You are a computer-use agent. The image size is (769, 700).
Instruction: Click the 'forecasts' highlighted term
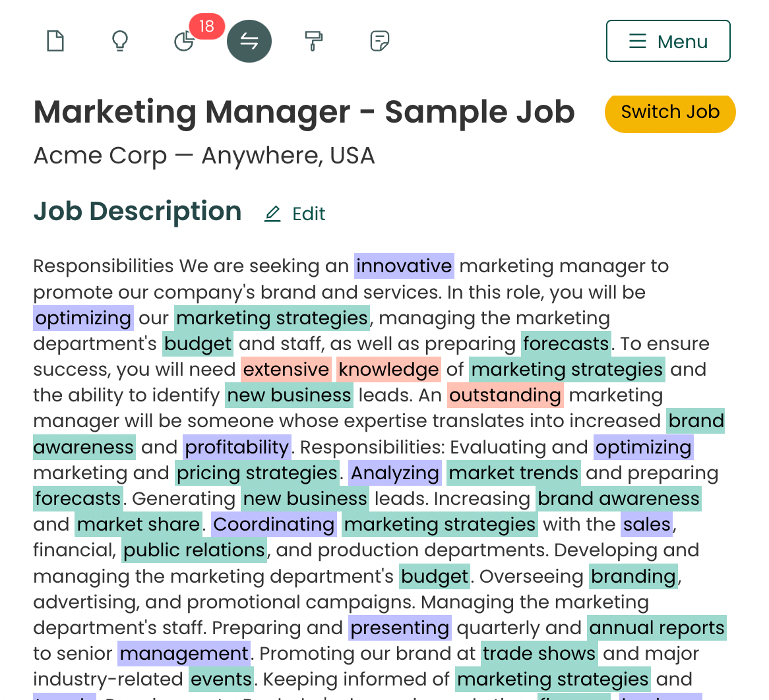coord(566,343)
